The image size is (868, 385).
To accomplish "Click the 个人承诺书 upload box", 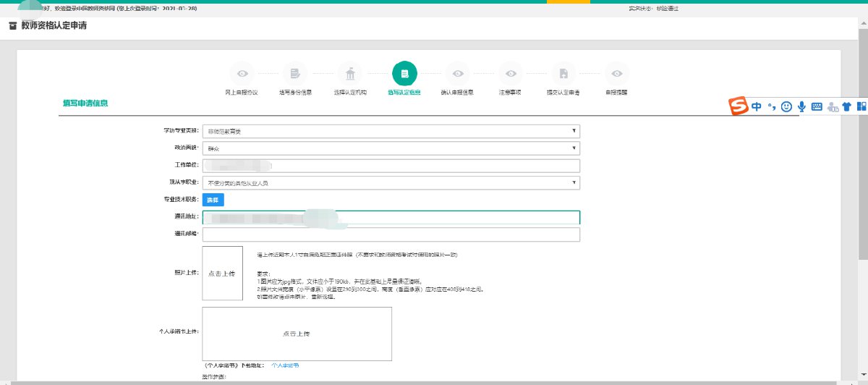I will (297, 334).
